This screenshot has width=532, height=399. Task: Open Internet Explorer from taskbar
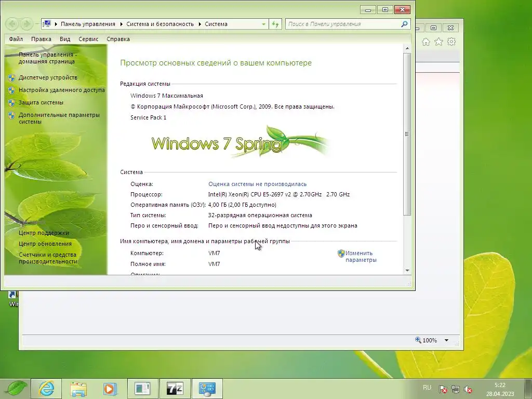[x=46, y=389]
